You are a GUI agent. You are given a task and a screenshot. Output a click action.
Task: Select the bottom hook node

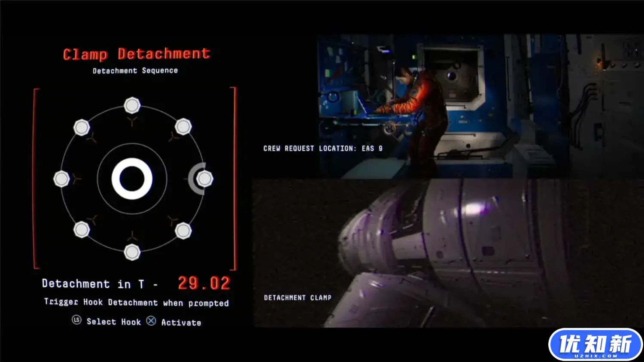132,252
